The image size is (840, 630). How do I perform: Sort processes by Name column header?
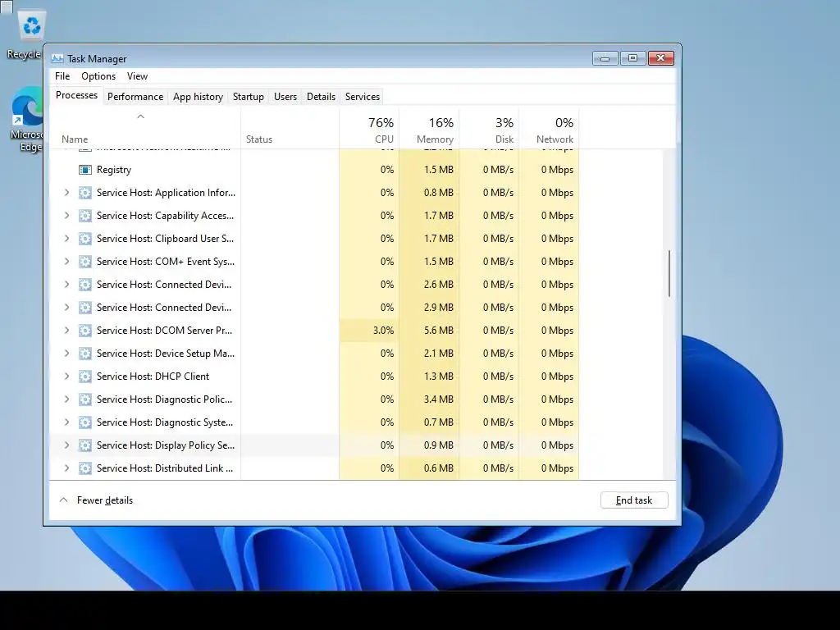click(145, 129)
